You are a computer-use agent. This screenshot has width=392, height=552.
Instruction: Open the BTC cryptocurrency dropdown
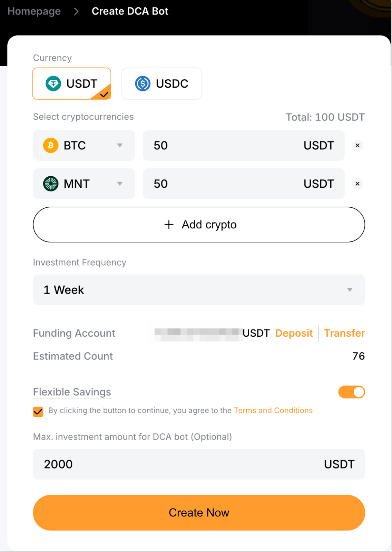tap(119, 145)
